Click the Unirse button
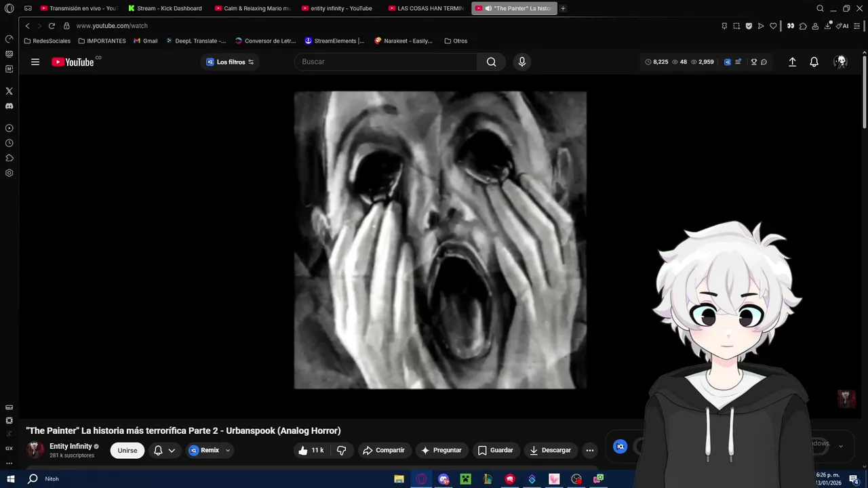Viewport: 868px width, 488px height. pos(127,450)
